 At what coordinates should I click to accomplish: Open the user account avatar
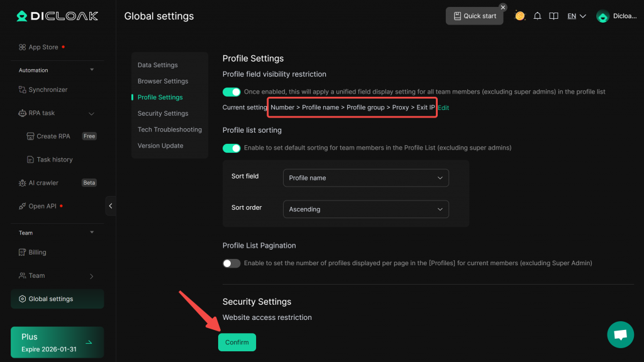[602, 16]
